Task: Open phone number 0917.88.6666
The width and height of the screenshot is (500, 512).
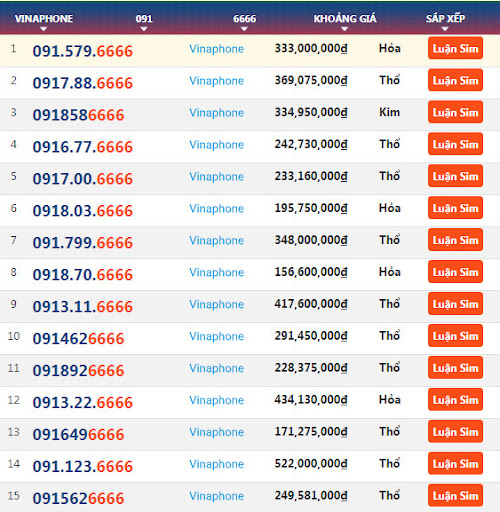Action: pyautogui.click(x=83, y=83)
